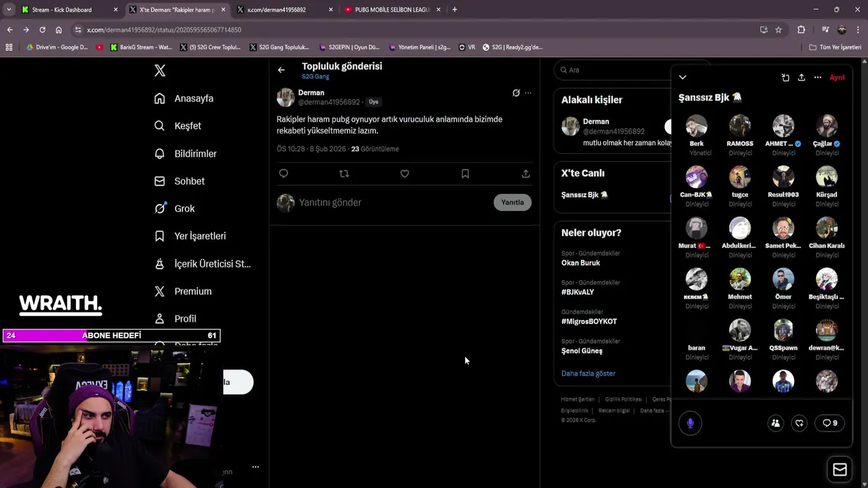This screenshot has height=488, width=868.
Task: Click Ayrıl to leave Space
Action: (x=837, y=77)
